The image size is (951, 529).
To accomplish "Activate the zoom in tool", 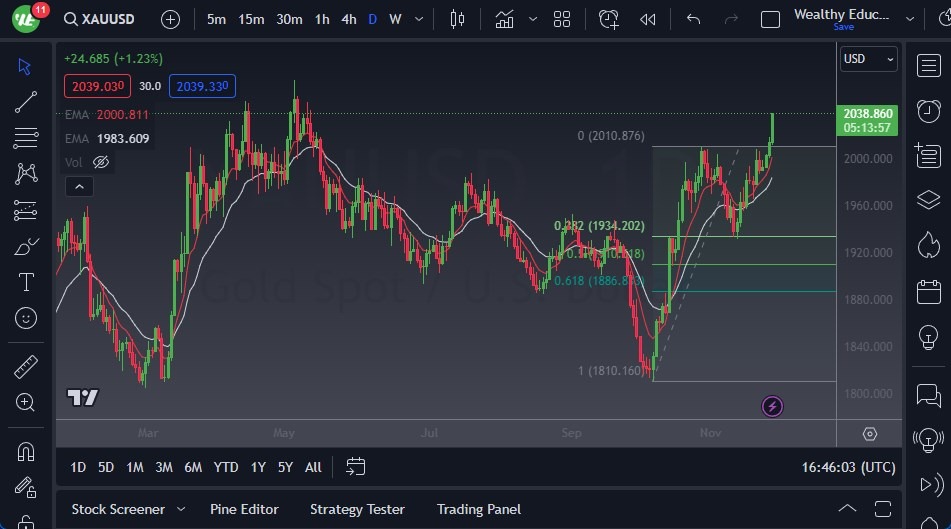I will (25, 402).
